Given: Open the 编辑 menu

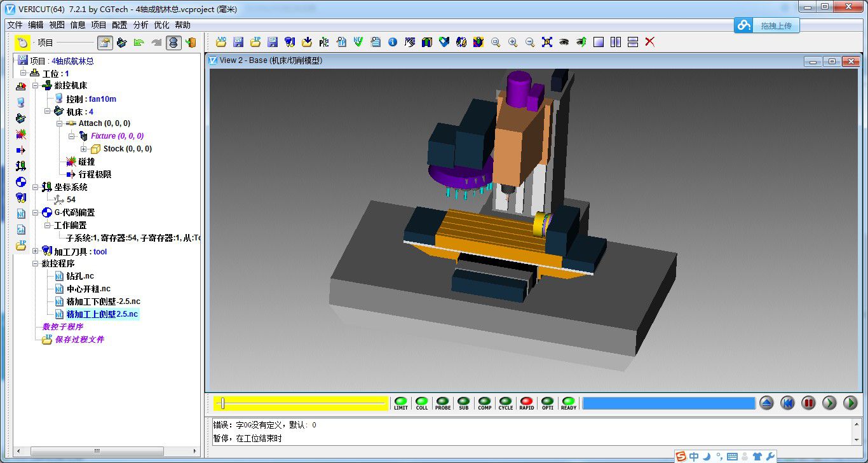Looking at the screenshot, I should pyautogui.click(x=36, y=25).
